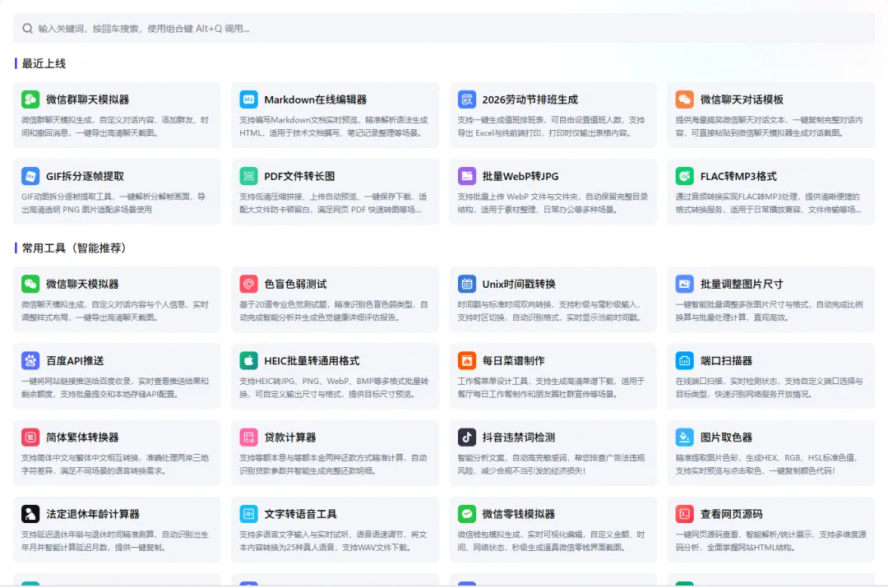The image size is (888, 588).
Task: Open the HEIC批量转通用格式 title link
Action: (x=312, y=361)
